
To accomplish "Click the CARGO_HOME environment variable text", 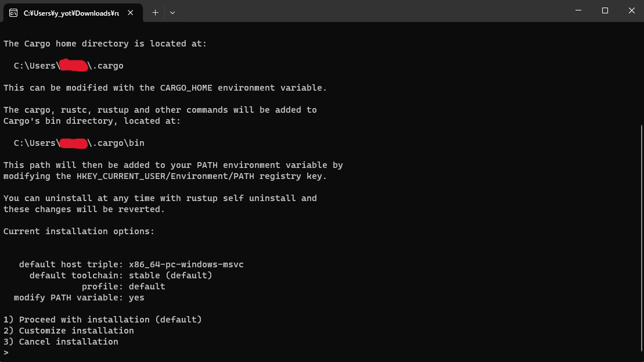I will point(185,87).
